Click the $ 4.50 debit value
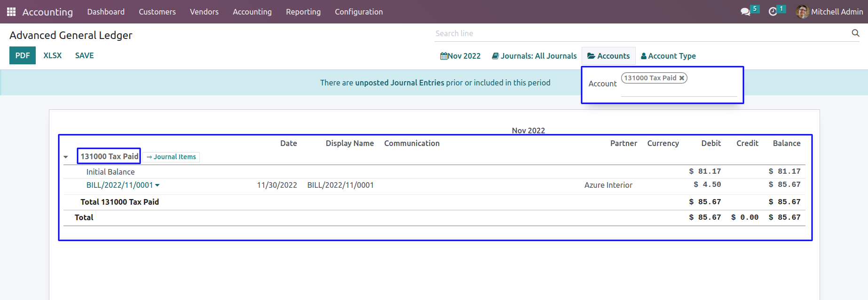This screenshot has height=300, width=868. [707, 185]
